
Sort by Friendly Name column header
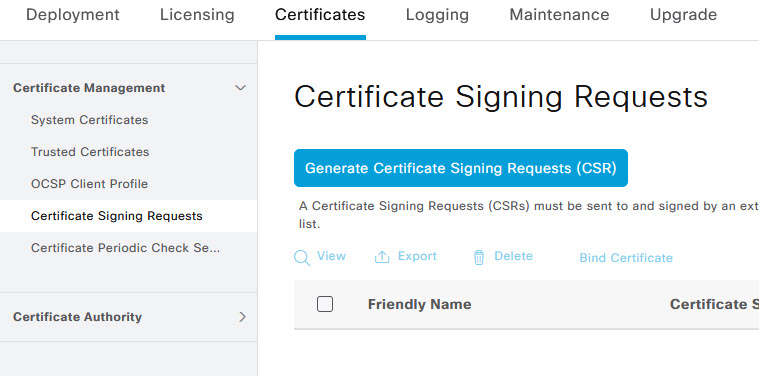coord(419,304)
